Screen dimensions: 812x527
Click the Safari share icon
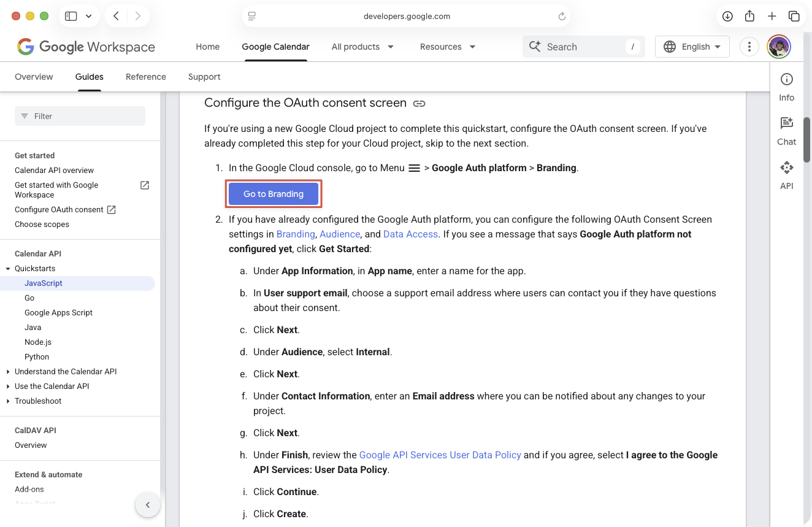tap(749, 17)
